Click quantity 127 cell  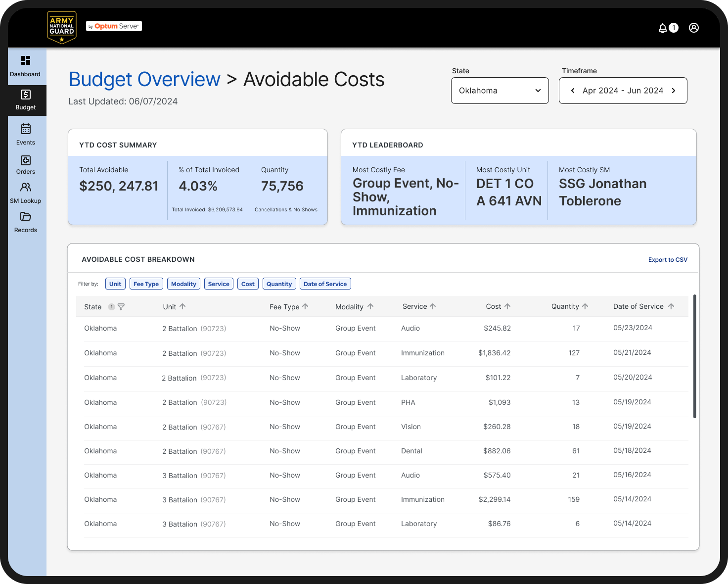click(574, 353)
